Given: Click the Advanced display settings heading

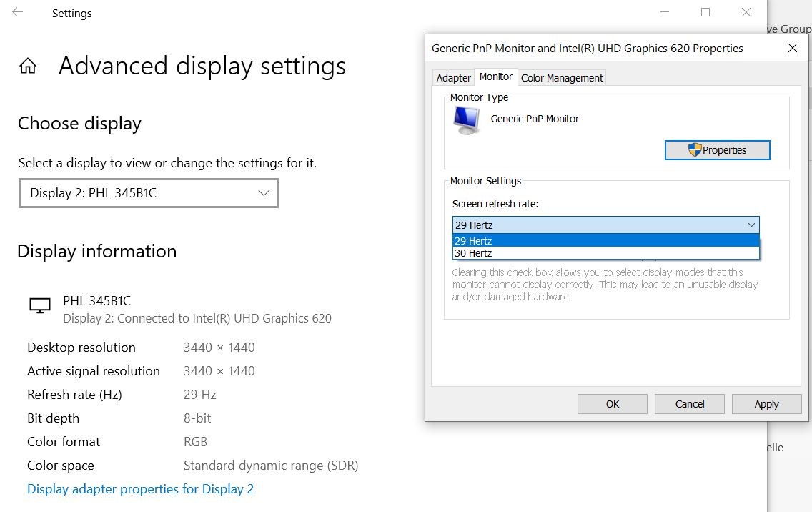Looking at the screenshot, I should tap(202, 67).
